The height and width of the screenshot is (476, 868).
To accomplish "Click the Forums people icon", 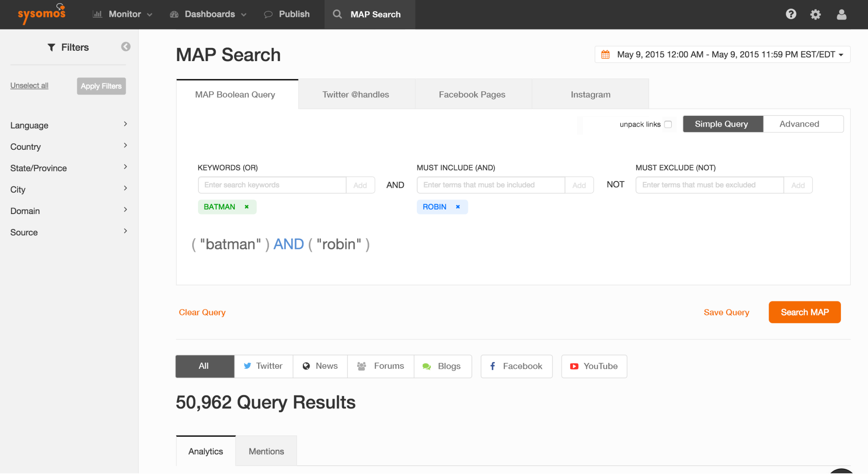I will 361,366.
